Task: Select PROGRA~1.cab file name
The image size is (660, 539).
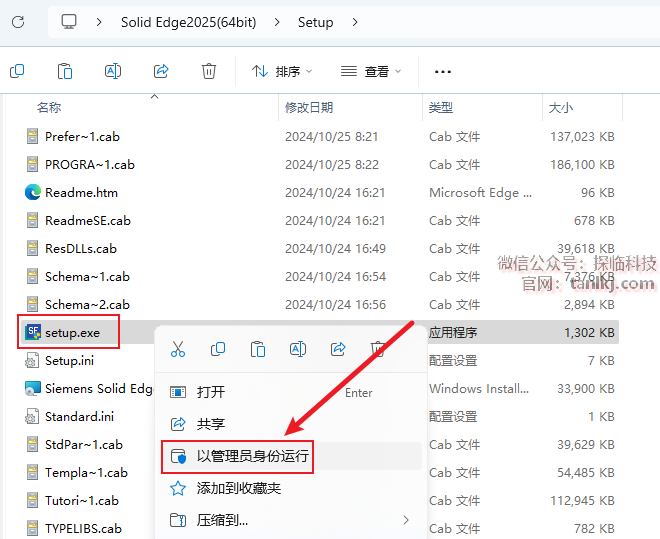Action: coord(90,165)
